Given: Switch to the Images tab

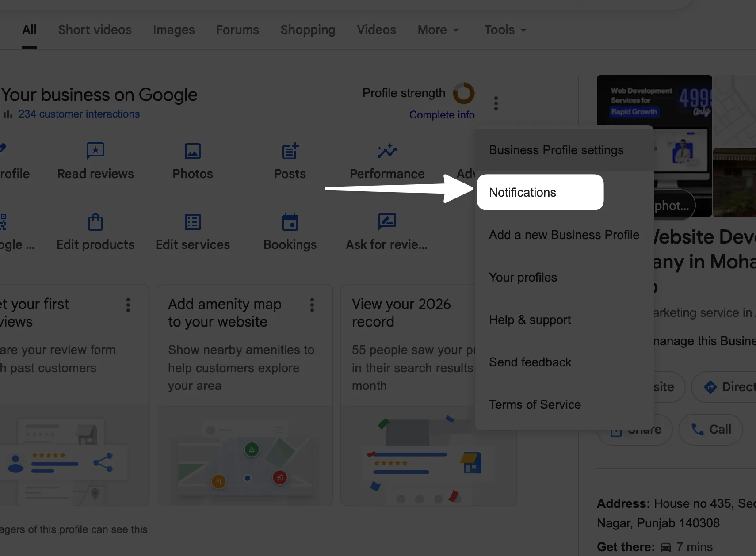Looking at the screenshot, I should (x=174, y=30).
